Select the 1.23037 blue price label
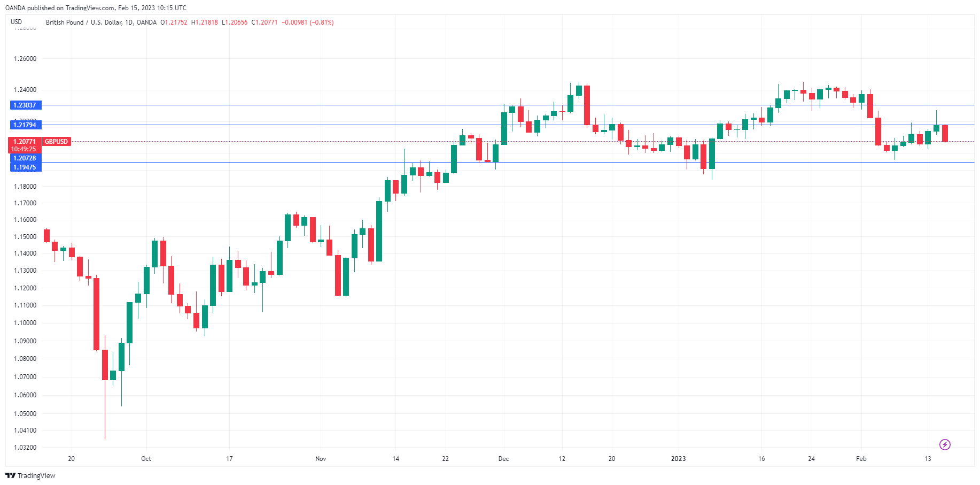 click(x=25, y=105)
